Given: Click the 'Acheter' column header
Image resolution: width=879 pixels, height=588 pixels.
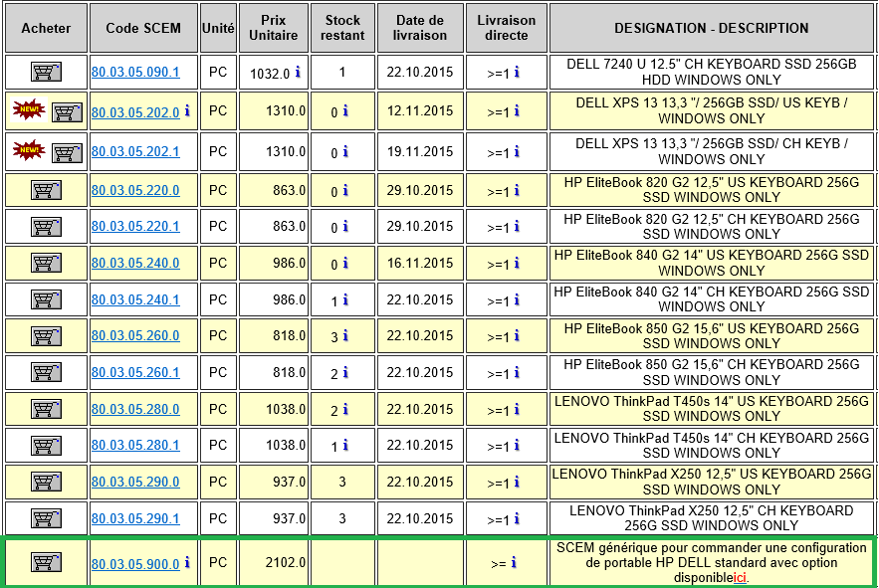Looking at the screenshot, I should [x=46, y=28].
